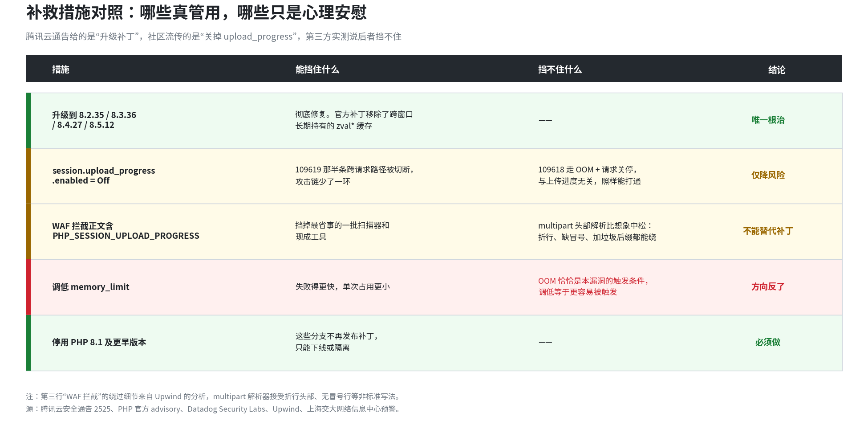This screenshot has width=868, height=421.
Task: Click the text 109618 走 OOM + 请求关停
Action: tap(588, 170)
